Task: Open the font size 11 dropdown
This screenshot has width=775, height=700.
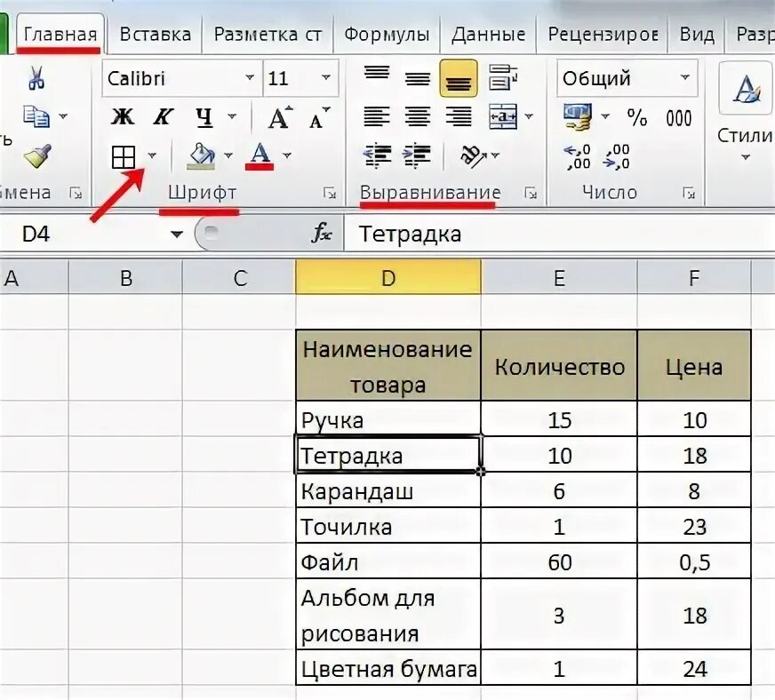Action: click(326, 77)
